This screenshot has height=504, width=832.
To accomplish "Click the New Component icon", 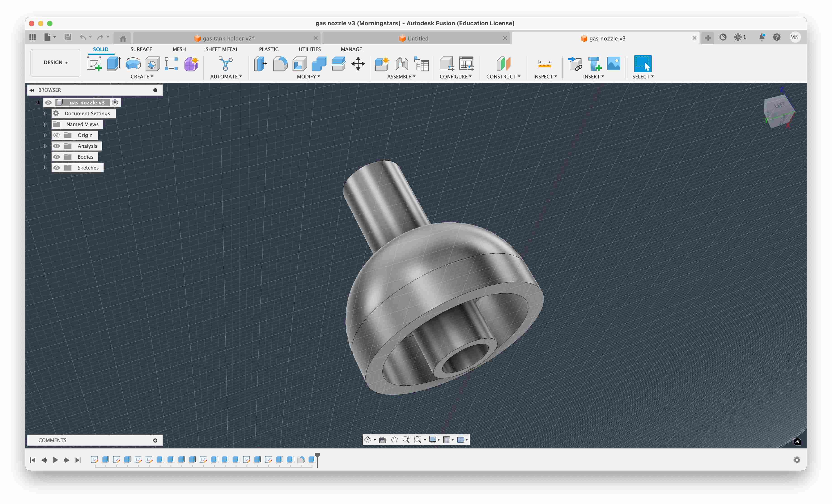I will click(x=382, y=64).
